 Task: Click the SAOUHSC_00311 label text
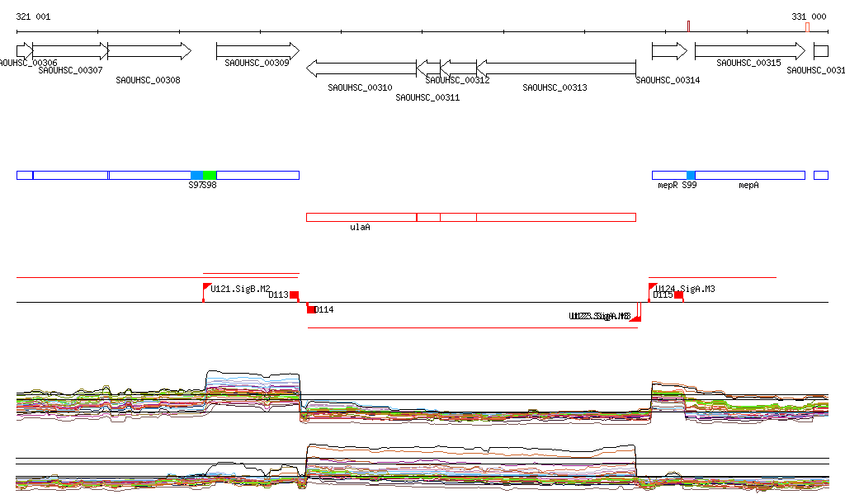pos(427,97)
